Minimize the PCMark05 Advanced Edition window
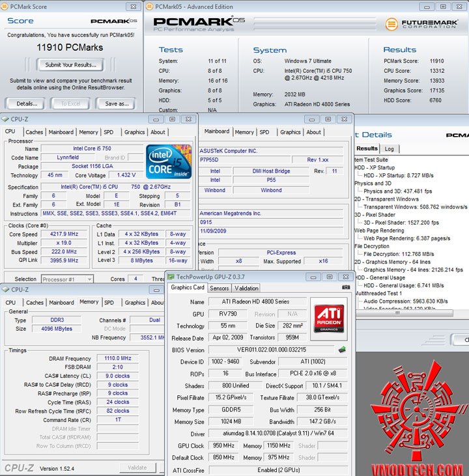Image resolution: width=469 pixels, height=476 pixels. click(427, 7)
